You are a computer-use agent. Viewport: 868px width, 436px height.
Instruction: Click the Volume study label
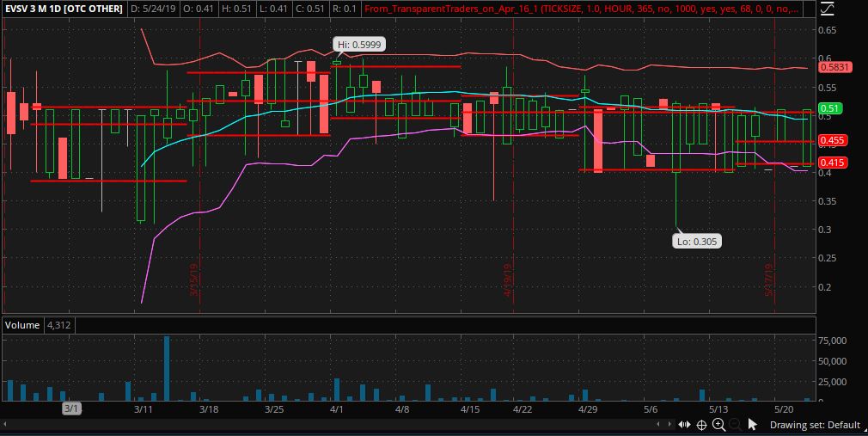tap(22, 325)
